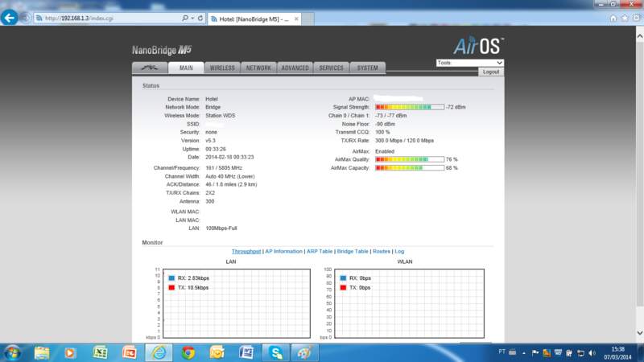
Task: Open the Windows Start button
Action: [12, 353]
